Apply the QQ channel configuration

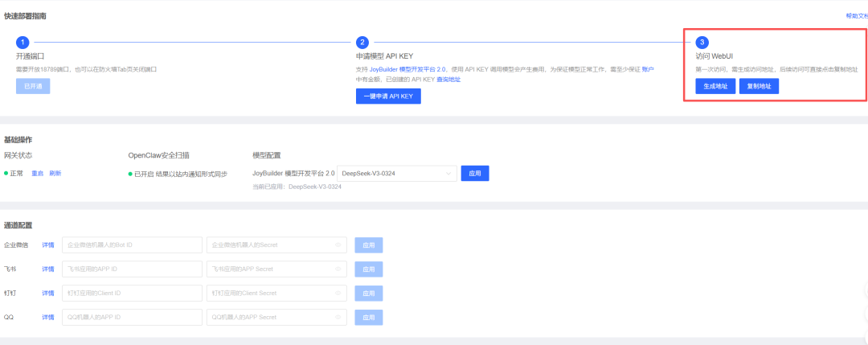click(369, 318)
